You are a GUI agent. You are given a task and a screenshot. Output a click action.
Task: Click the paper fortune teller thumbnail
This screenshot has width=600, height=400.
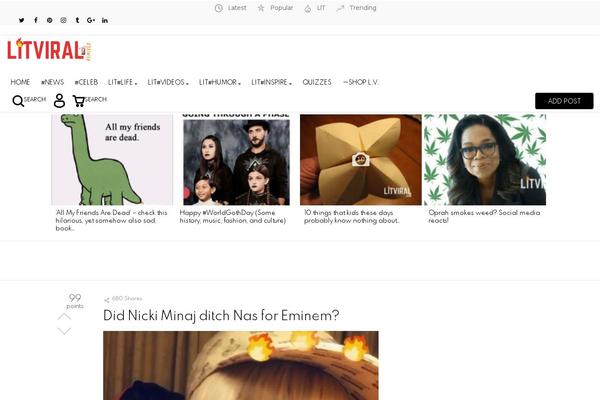pyautogui.click(x=360, y=160)
